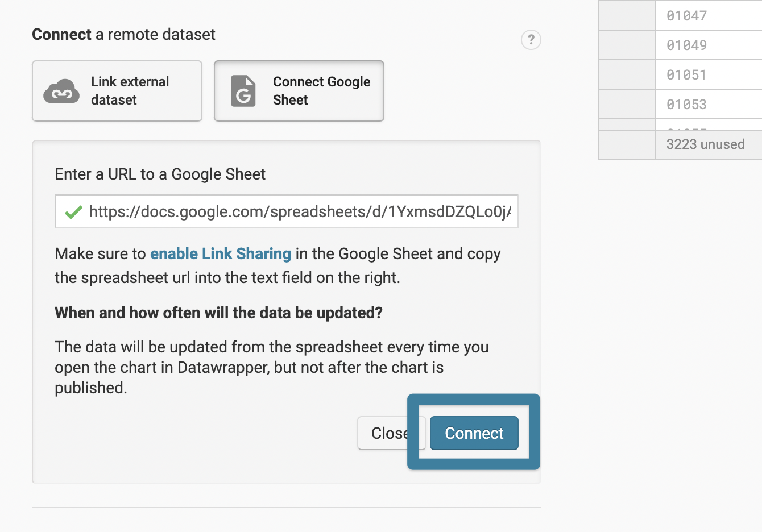This screenshot has width=762, height=532.
Task: Select the cell containing 01053
Action: click(x=708, y=104)
